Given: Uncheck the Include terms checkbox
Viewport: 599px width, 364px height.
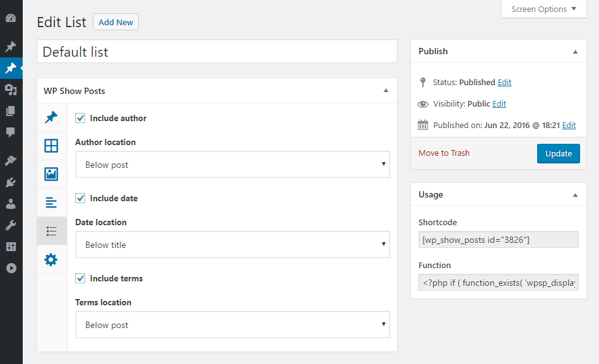Looking at the screenshot, I should coord(80,278).
